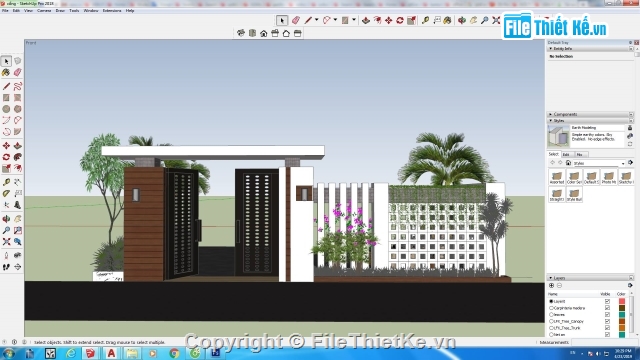Switch to Iso view icon
This screenshot has width=640, height=360.
point(241,33)
